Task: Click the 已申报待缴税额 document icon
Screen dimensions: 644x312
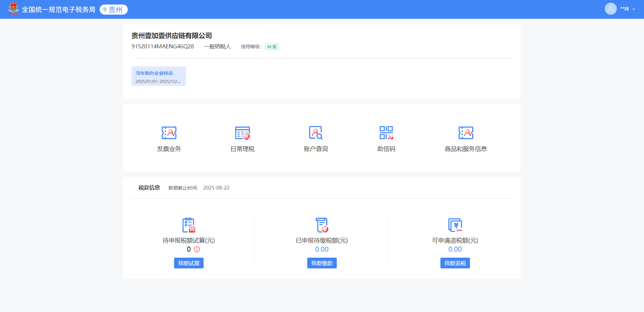Action: (x=322, y=225)
